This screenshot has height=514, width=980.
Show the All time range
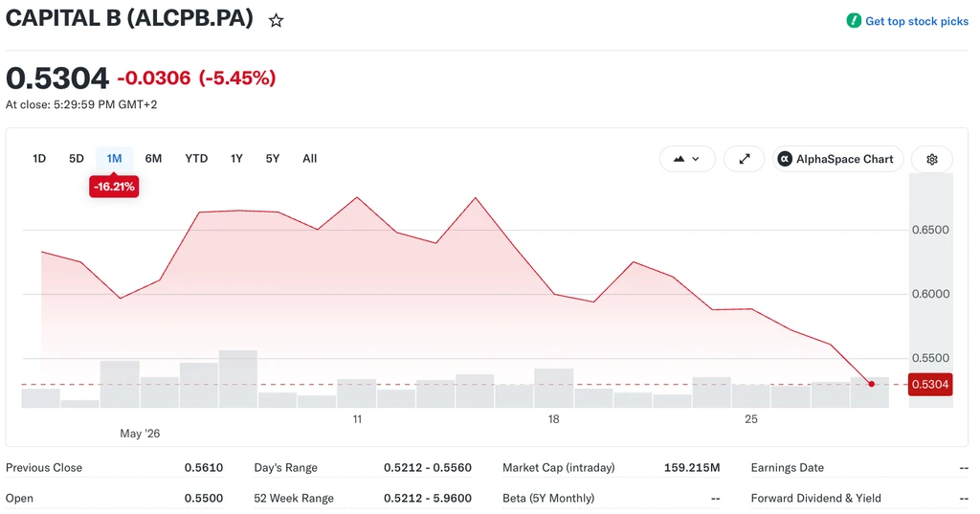[x=309, y=159]
